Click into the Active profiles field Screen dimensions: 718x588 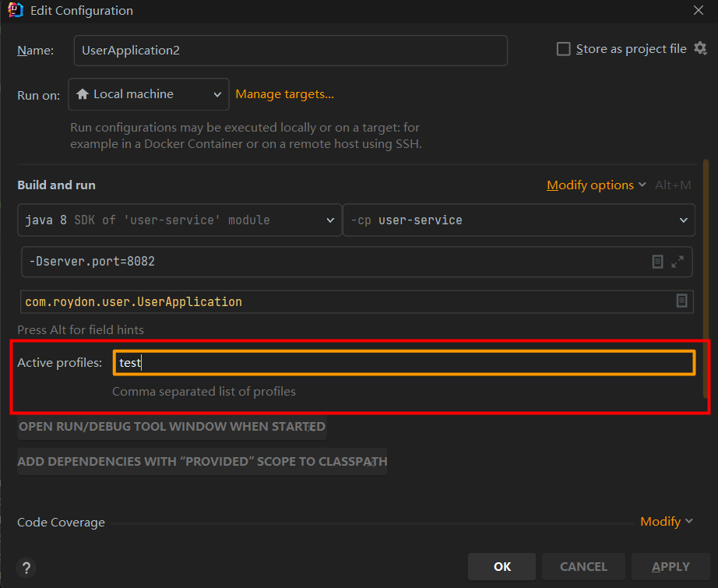[403, 363]
